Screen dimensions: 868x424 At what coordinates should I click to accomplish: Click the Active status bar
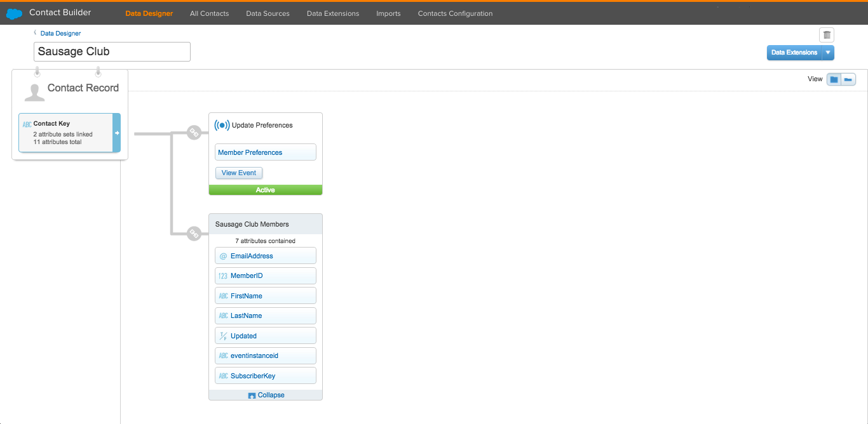(x=266, y=190)
